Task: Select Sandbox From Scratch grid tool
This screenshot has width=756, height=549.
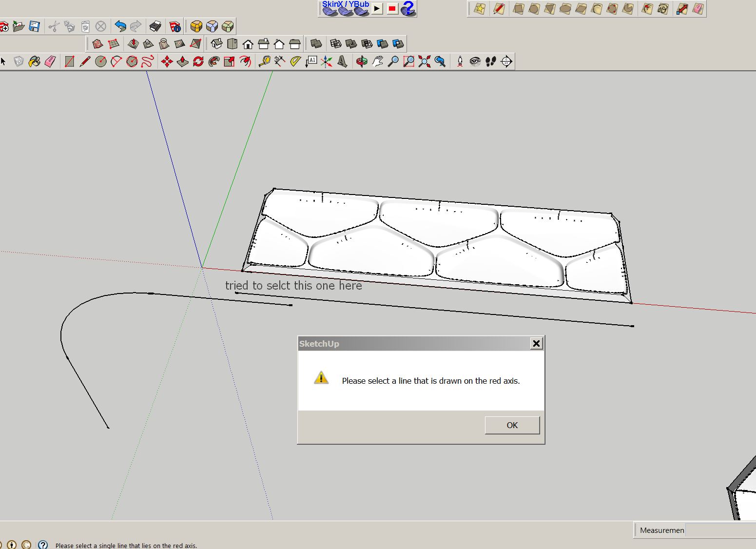Action: coord(113,44)
